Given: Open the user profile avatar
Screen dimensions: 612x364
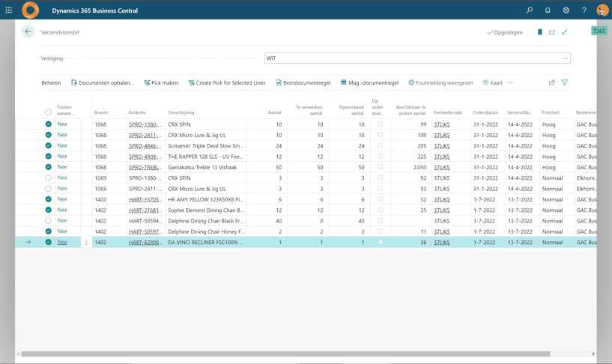Looking at the screenshot, I should [602, 10].
